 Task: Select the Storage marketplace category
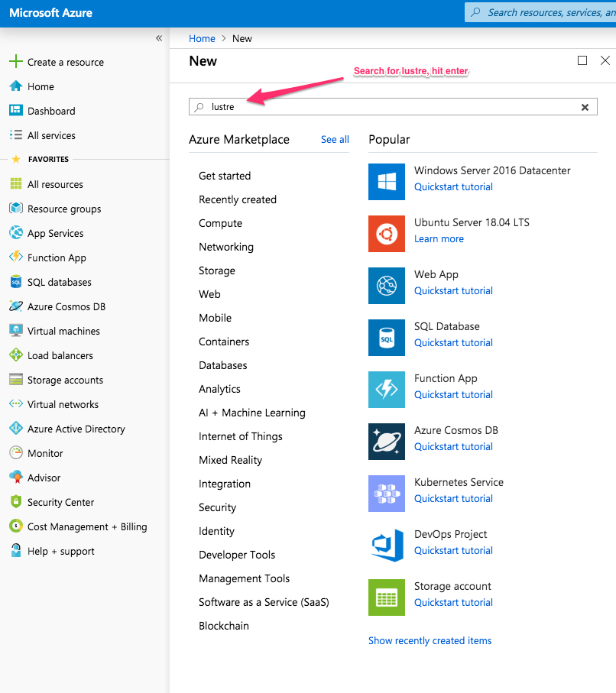pos(217,270)
